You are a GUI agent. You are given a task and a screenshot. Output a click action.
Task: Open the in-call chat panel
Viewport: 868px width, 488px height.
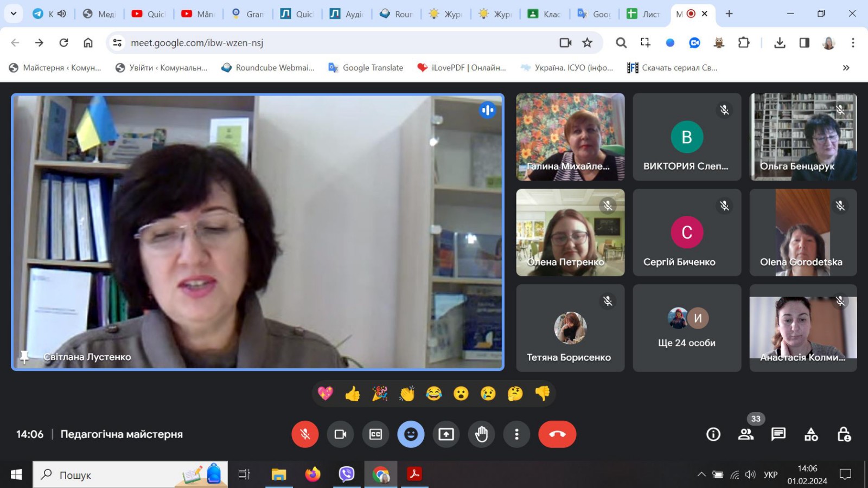click(x=778, y=434)
